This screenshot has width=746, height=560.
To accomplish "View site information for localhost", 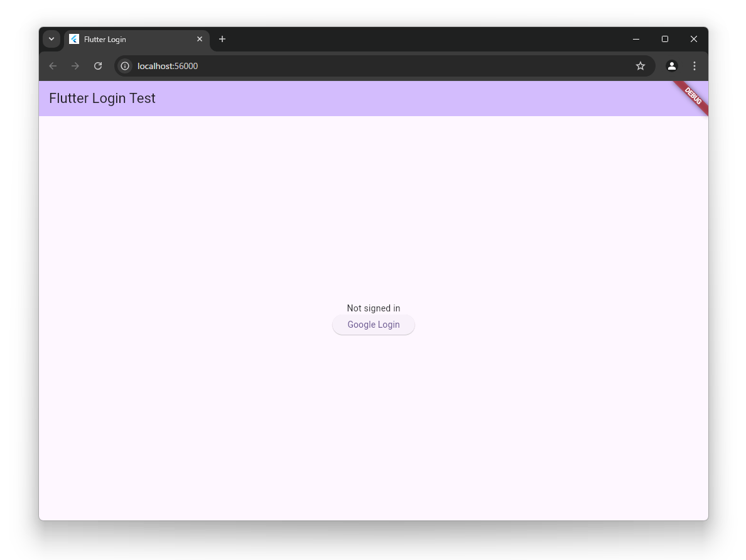I will (x=125, y=66).
